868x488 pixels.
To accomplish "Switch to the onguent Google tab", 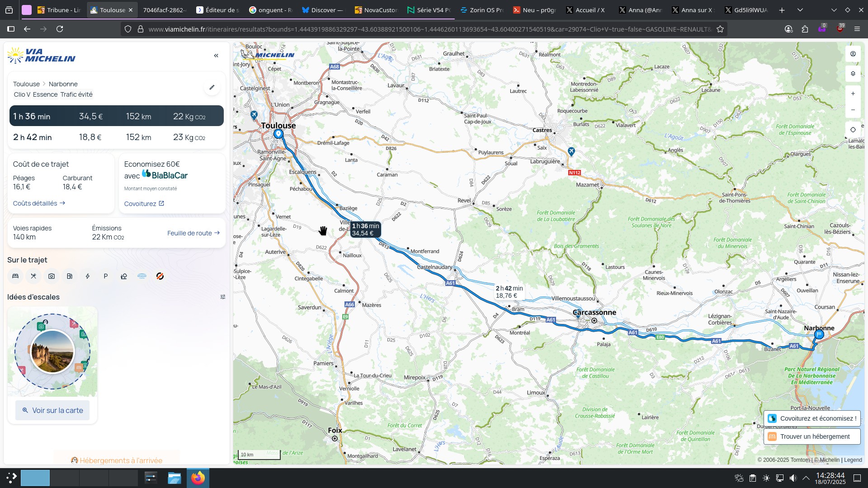I will [271, 10].
